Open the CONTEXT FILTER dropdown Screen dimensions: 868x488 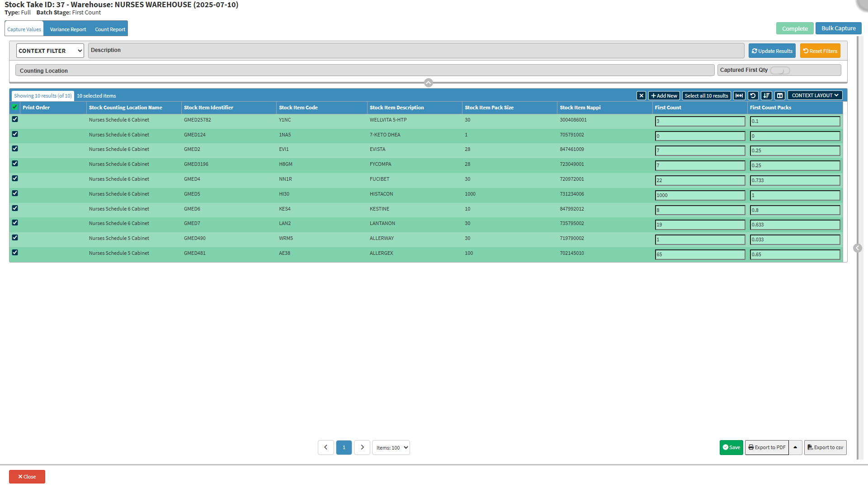tap(50, 51)
